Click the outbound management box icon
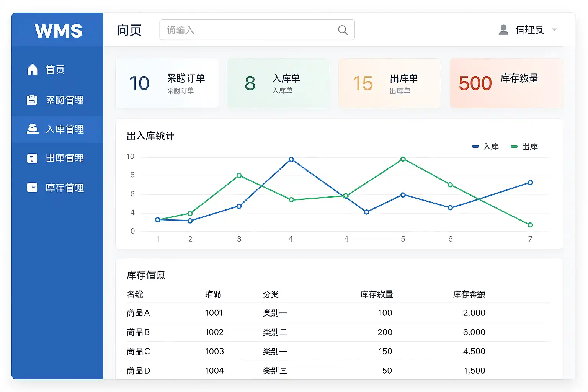588x392 pixels. point(32,158)
